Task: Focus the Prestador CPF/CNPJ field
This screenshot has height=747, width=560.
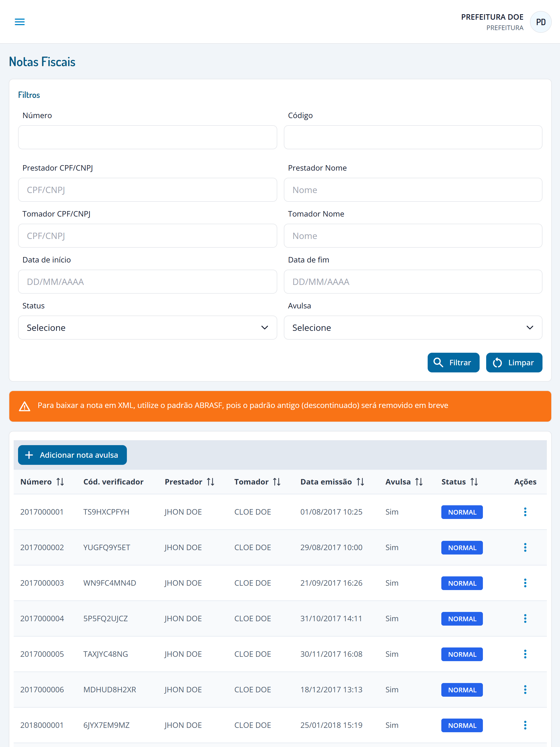Action: (148, 190)
